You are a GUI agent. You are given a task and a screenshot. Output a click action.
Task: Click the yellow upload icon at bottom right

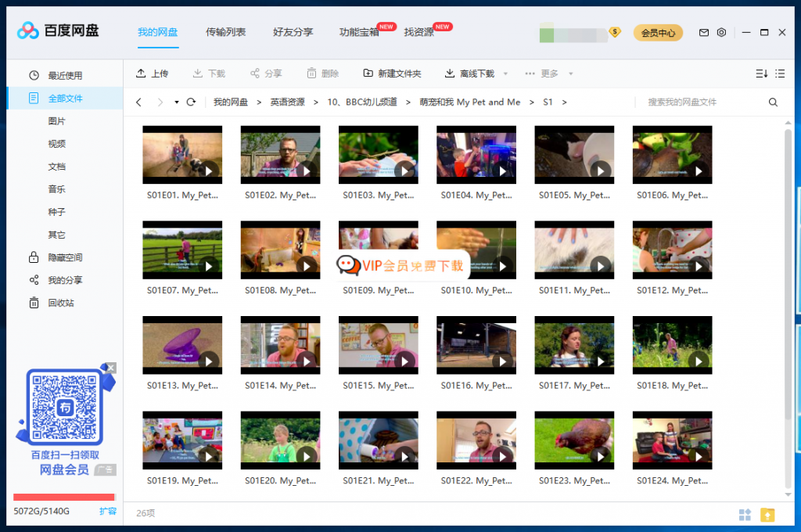point(767,515)
